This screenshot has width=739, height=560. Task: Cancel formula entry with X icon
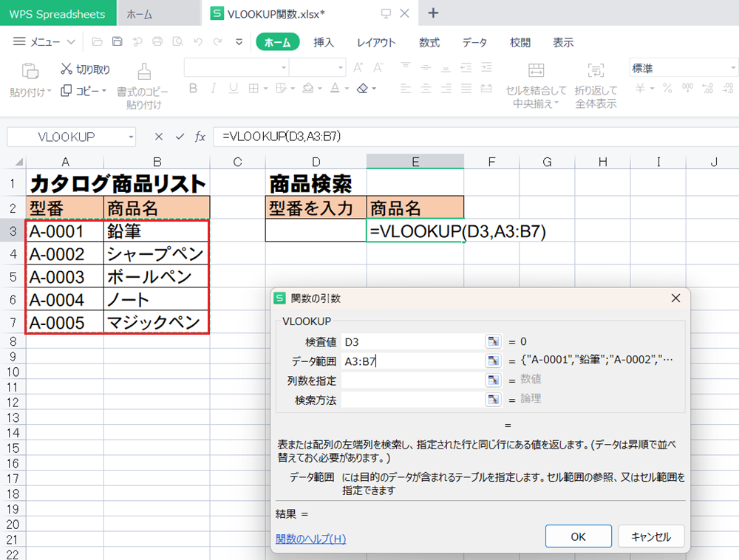click(x=159, y=137)
